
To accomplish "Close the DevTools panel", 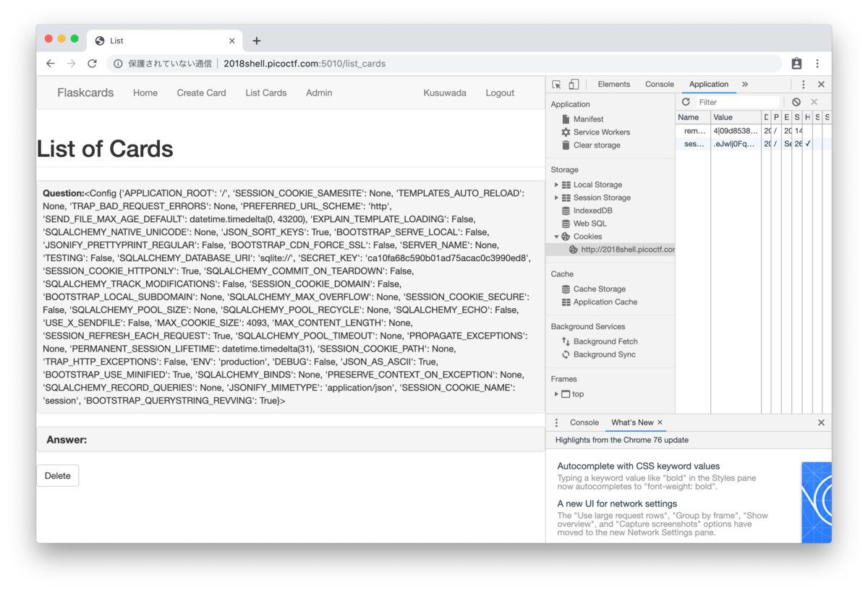I will [x=821, y=85].
